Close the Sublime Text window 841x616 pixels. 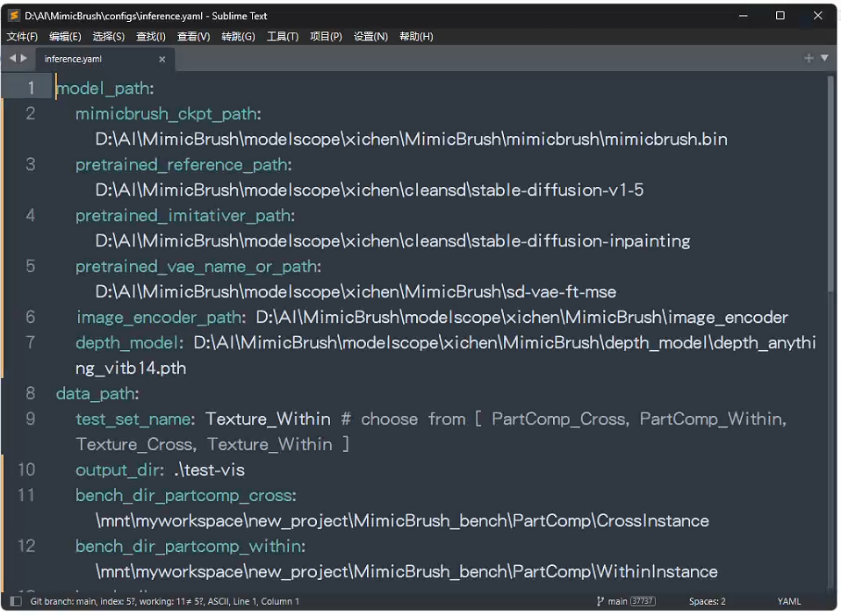pos(818,16)
